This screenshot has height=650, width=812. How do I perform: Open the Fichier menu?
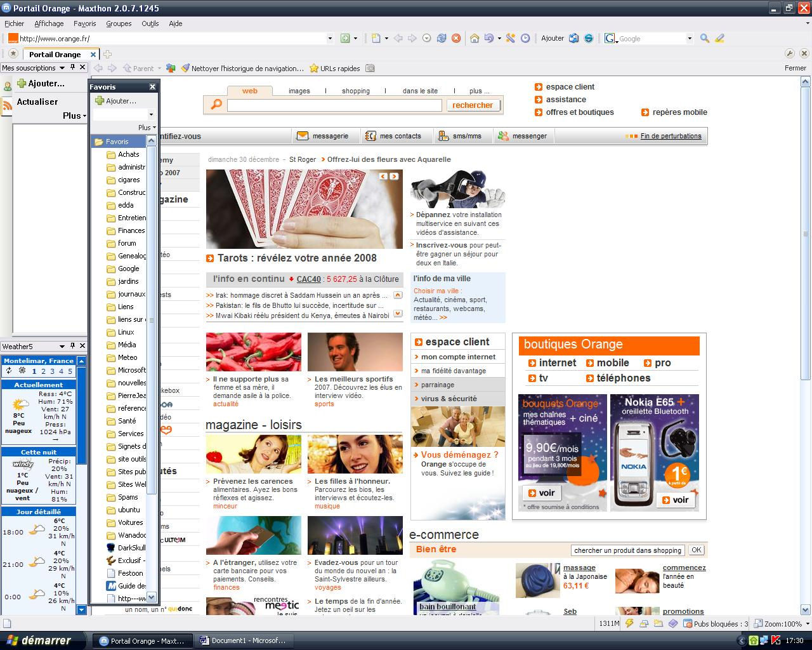pos(14,23)
